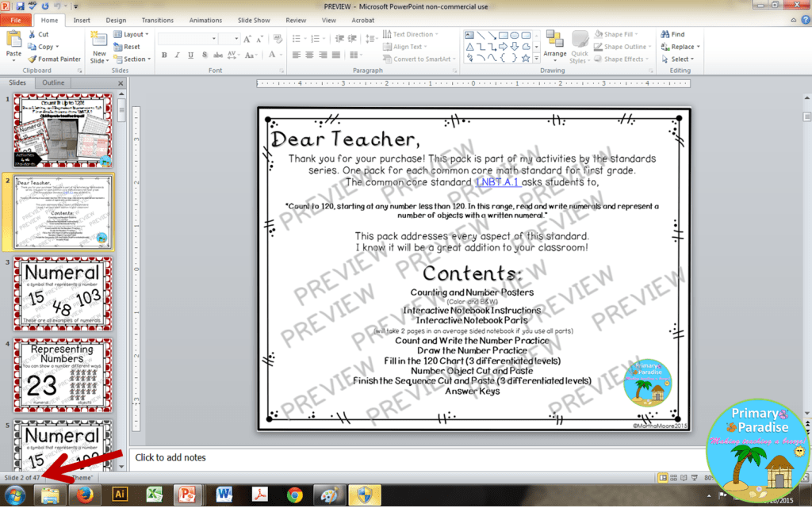
Task: Decrease the list indent level
Action: (339, 39)
